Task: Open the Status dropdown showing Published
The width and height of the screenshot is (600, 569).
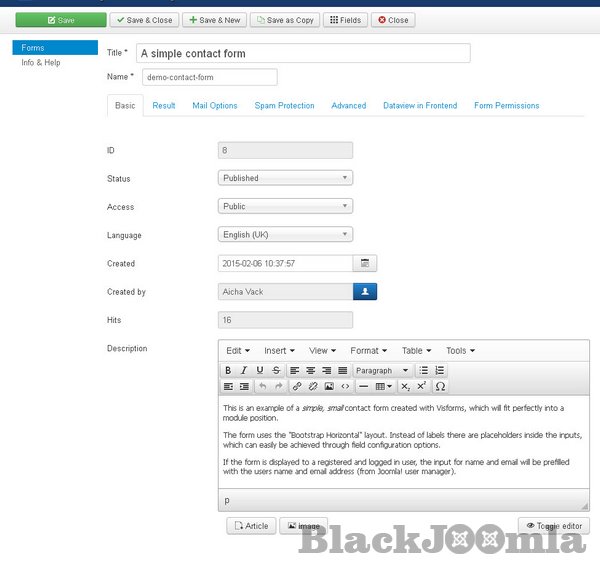Action: point(285,178)
